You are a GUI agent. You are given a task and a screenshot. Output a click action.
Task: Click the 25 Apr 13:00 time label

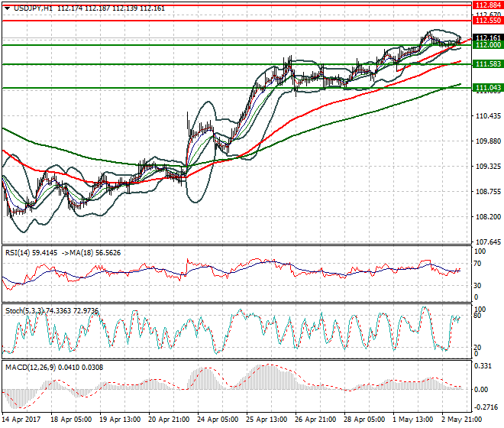(x=267, y=420)
